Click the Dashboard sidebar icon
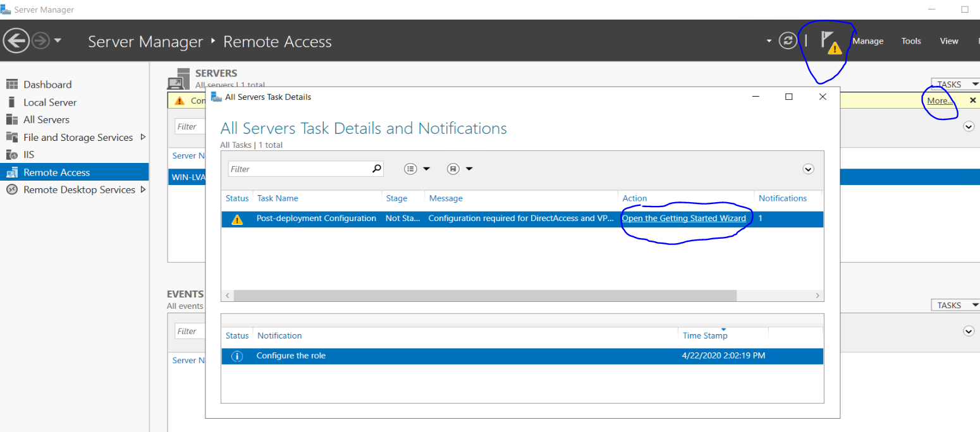 tap(11, 85)
